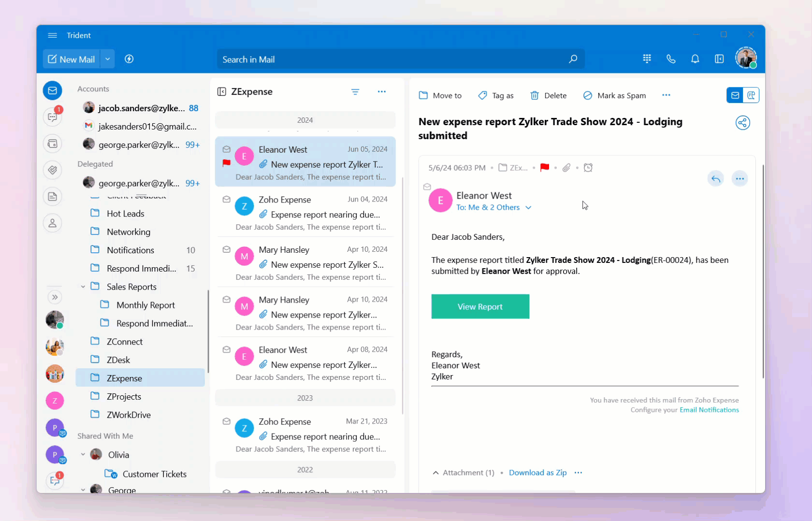This screenshot has width=812, height=521.
Task: Toggle read status on the Jun 05 Eleanor West email
Action: pos(226,149)
